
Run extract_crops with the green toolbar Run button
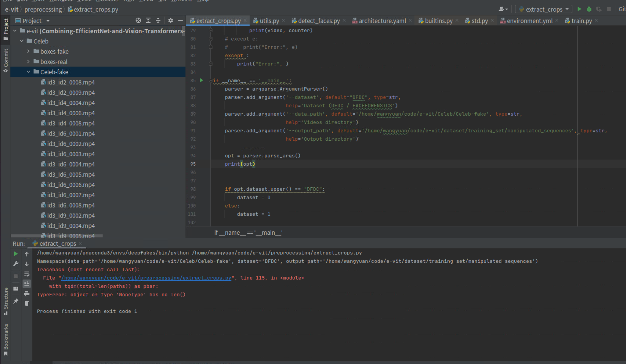tap(579, 9)
